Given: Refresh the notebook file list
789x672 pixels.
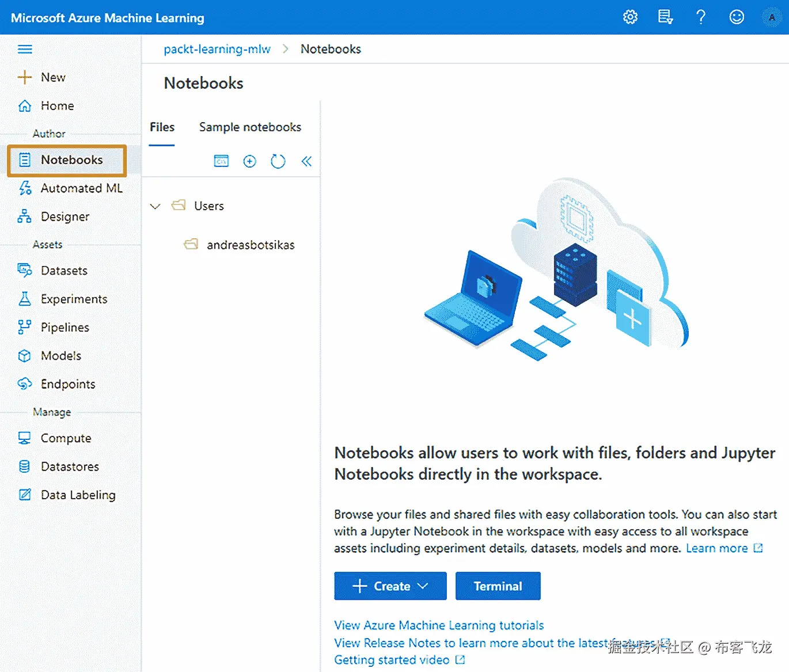Looking at the screenshot, I should (278, 161).
